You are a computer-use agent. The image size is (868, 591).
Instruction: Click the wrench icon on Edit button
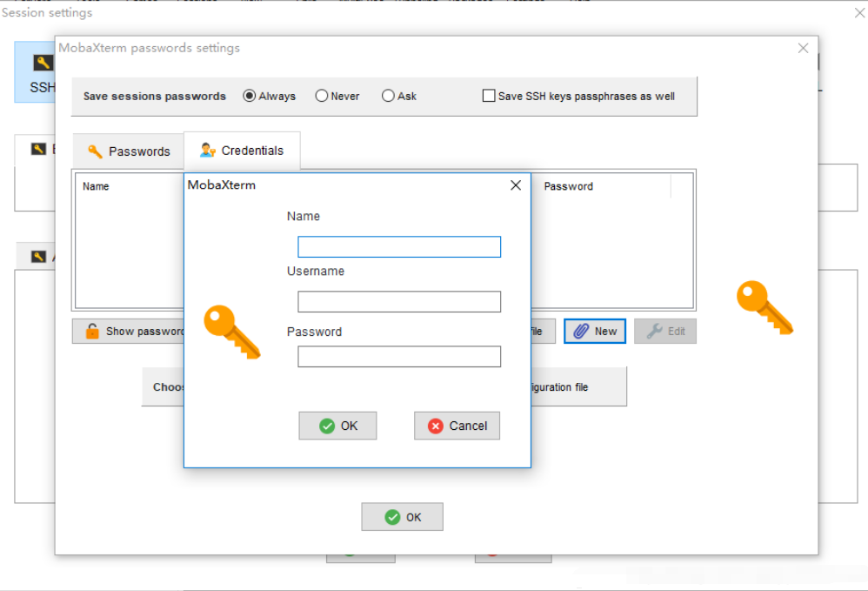(654, 332)
